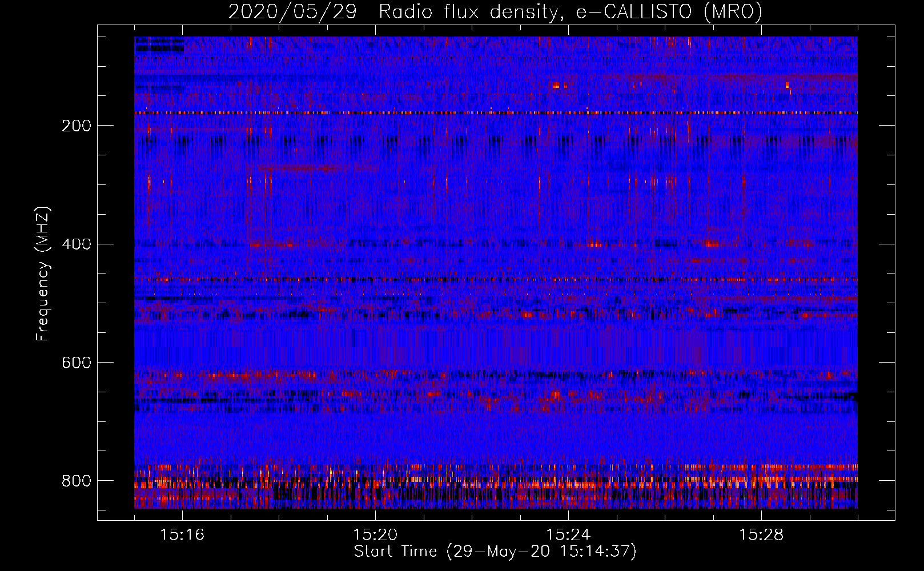Click the "15:28" time tick label
This screenshot has width=924, height=571.
click(x=761, y=535)
